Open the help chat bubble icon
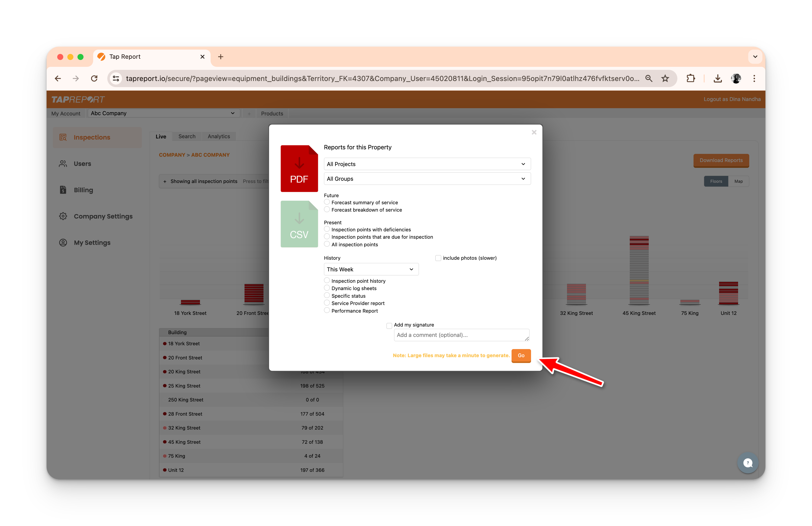This screenshot has height=526, width=812. click(x=747, y=463)
